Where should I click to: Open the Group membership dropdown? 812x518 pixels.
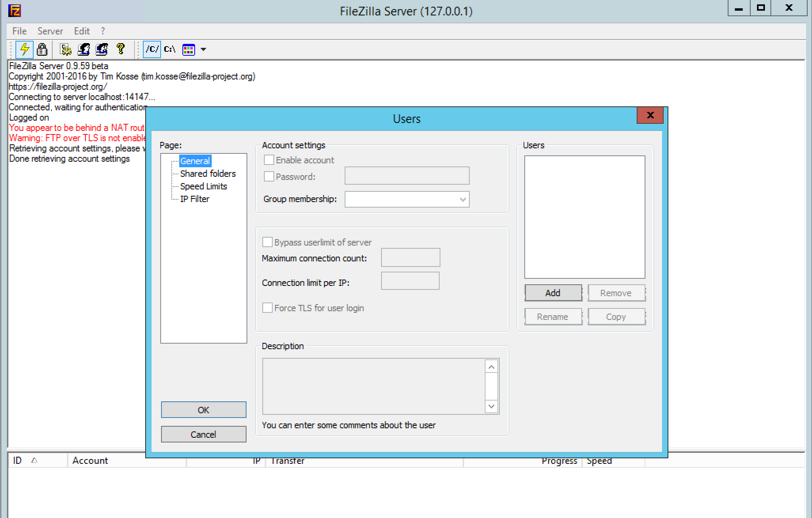tap(407, 199)
